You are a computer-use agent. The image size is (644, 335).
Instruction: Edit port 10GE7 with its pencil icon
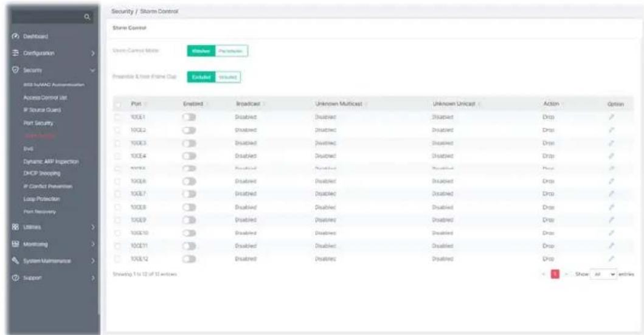click(x=611, y=193)
